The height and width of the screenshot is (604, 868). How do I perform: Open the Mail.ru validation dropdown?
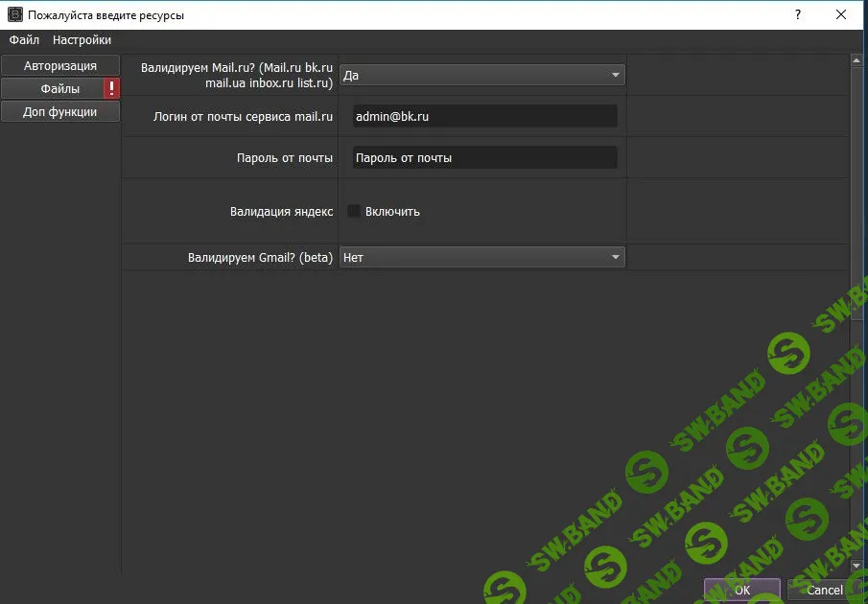tap(482, 75)
